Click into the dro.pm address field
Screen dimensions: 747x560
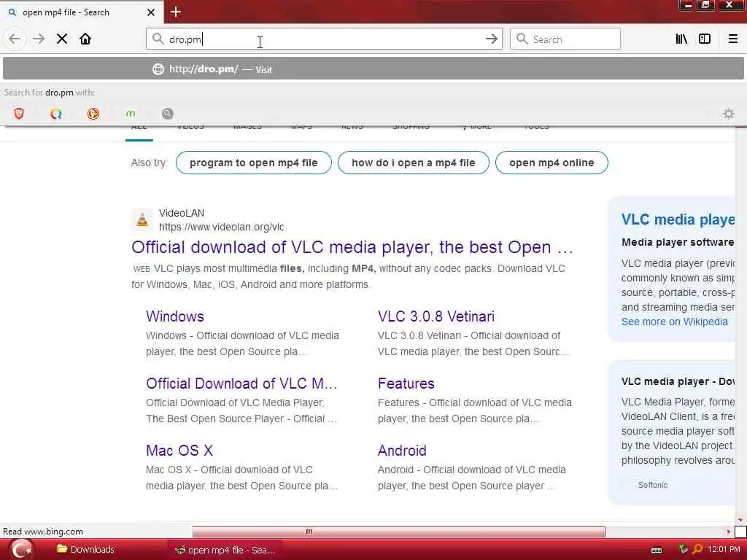324,39
